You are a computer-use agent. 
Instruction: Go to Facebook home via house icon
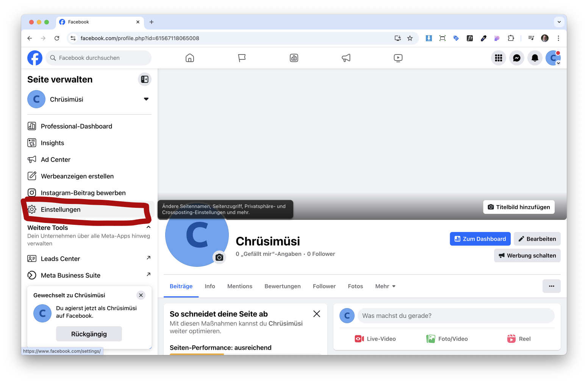pos(190,58)
